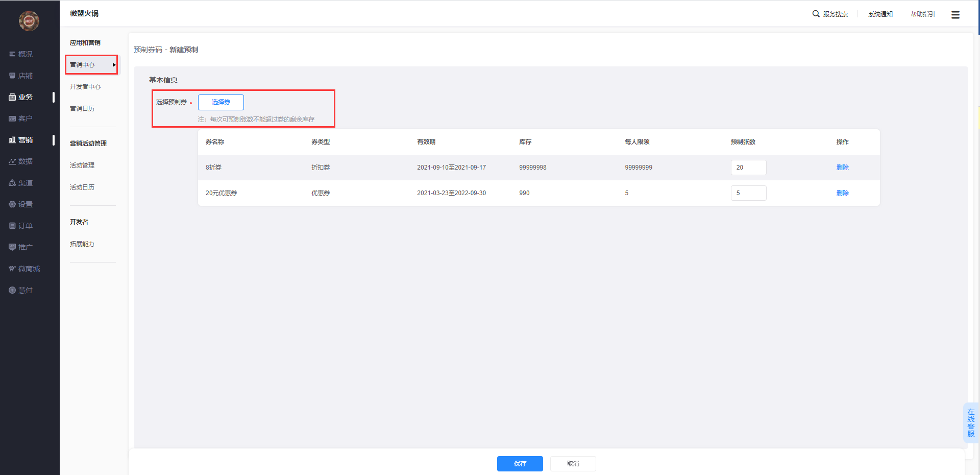Delete the 20元优惠券 row

(x=842, y=193)
